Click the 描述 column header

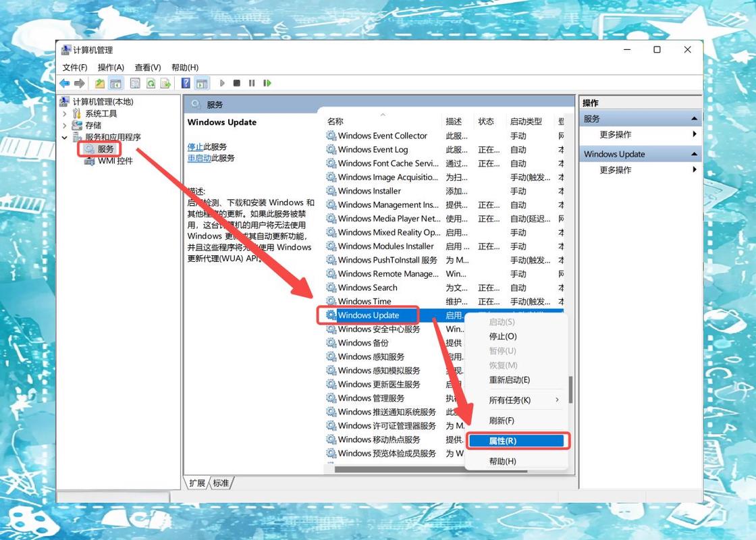tap(454, 122)
